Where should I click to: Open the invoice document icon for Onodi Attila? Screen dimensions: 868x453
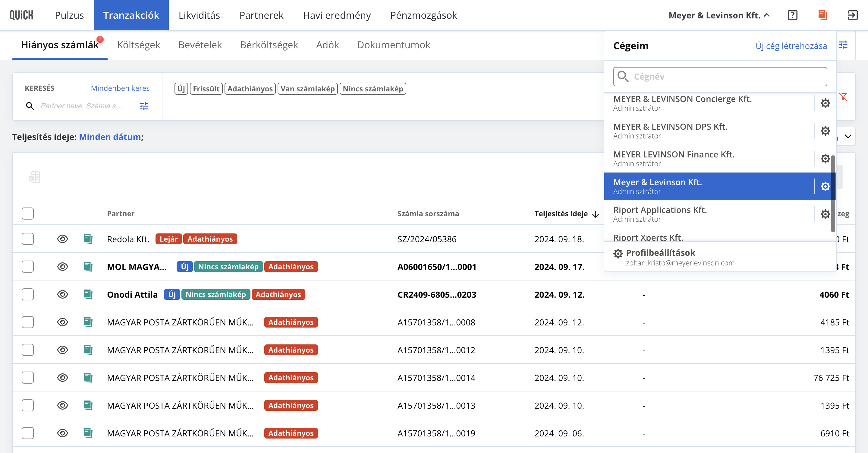pos(88,294)
